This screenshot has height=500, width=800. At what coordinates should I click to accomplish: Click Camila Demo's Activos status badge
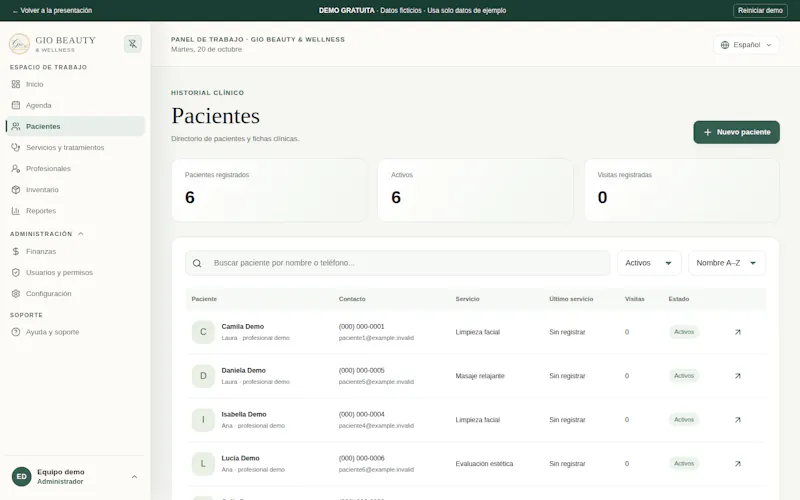point(684,332)
